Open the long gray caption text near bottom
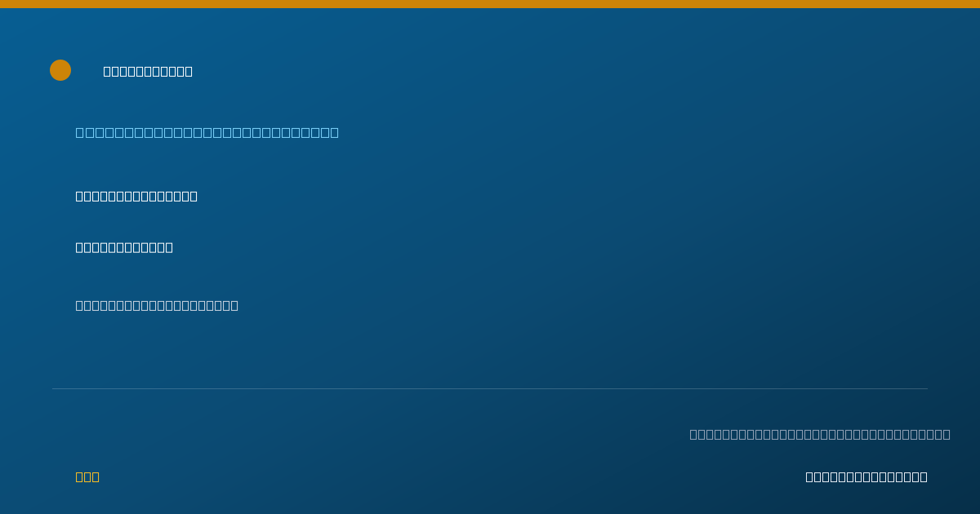 click(820, 434)
